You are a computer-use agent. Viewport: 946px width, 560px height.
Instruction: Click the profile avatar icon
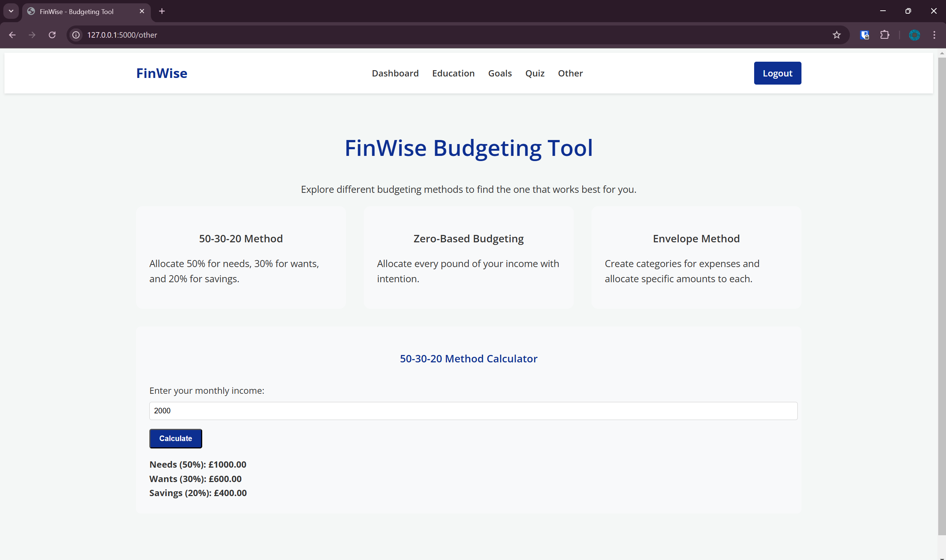[x=914, y=35]
